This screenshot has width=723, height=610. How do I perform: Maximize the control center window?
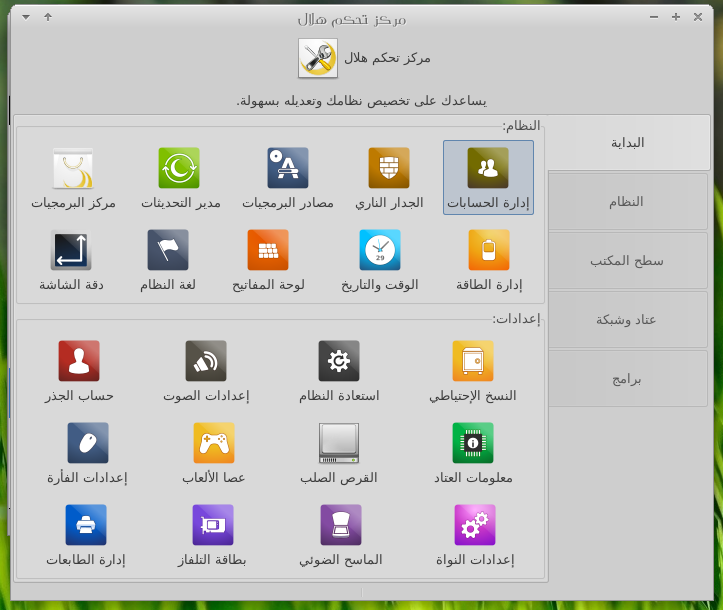point(676,17)
